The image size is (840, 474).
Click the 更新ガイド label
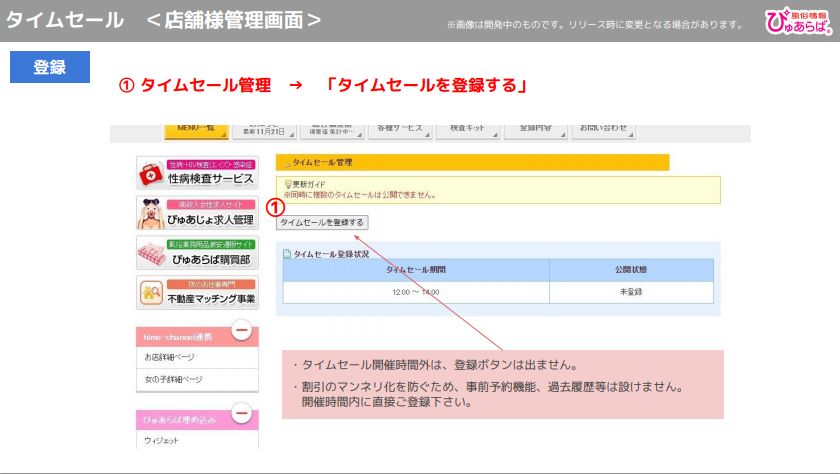coord(309,184)
